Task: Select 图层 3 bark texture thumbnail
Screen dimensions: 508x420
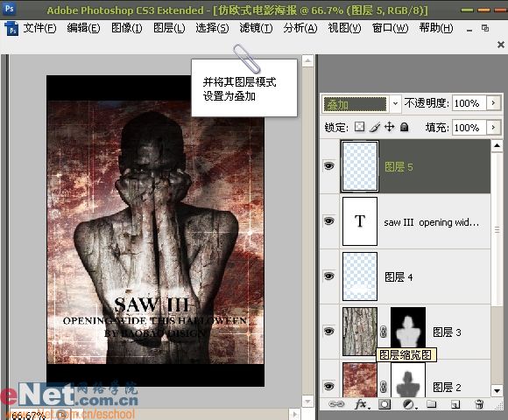Action: [x=360, y=332]
